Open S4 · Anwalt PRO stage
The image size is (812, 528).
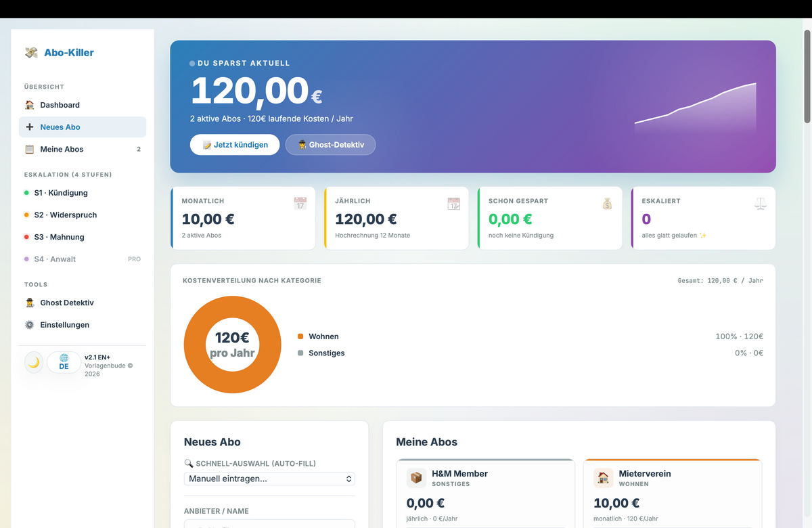click(83, 259)
